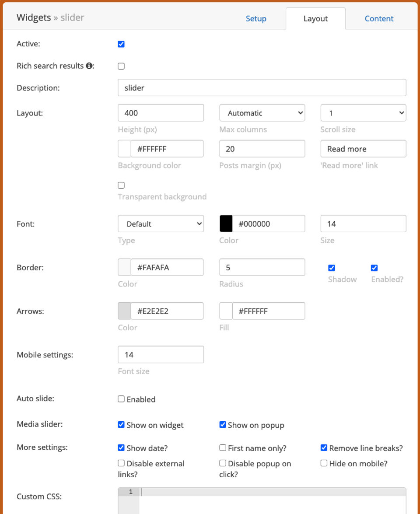
Task: Open the Font type dropdown
Action: (x=161, y=224)
